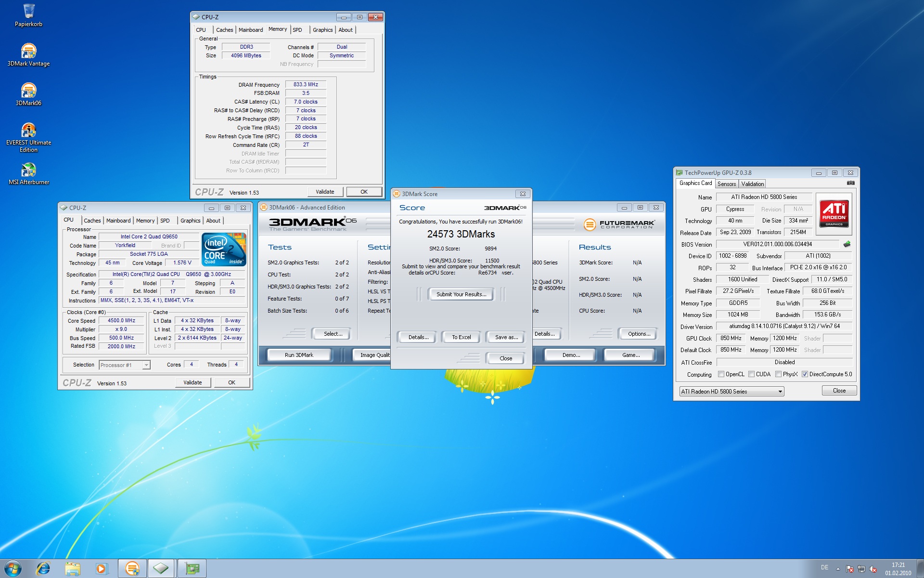Click Submit Your Results button
This screenshot has width=924, height=578.
pos(461,294)
